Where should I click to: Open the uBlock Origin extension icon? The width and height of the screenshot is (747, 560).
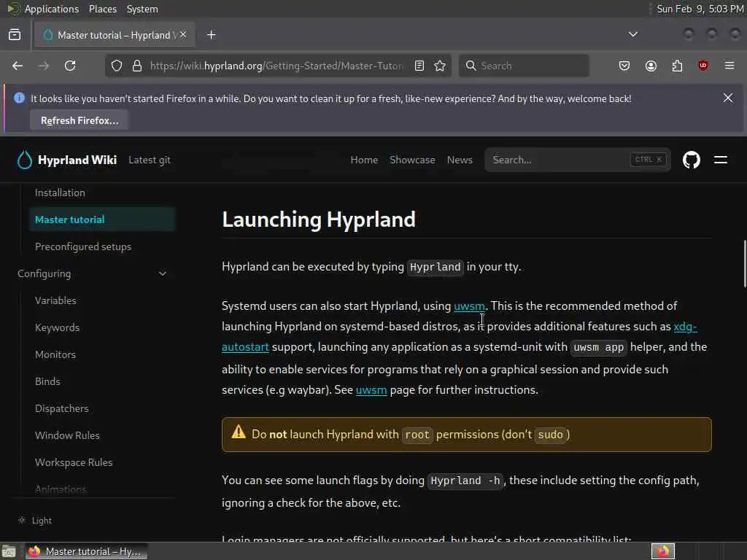point(703,66)
